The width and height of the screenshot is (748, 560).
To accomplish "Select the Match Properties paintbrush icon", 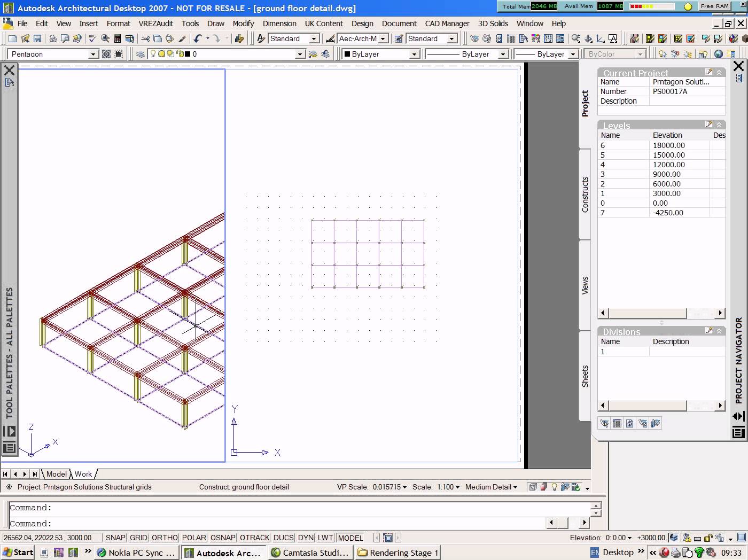I will click(183, 38).
